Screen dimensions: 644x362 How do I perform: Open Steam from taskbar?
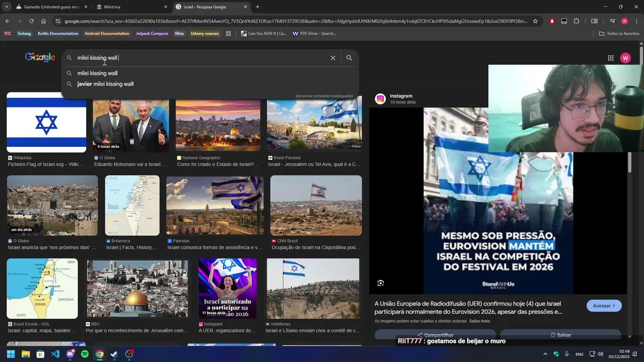(x=114, y=354)
